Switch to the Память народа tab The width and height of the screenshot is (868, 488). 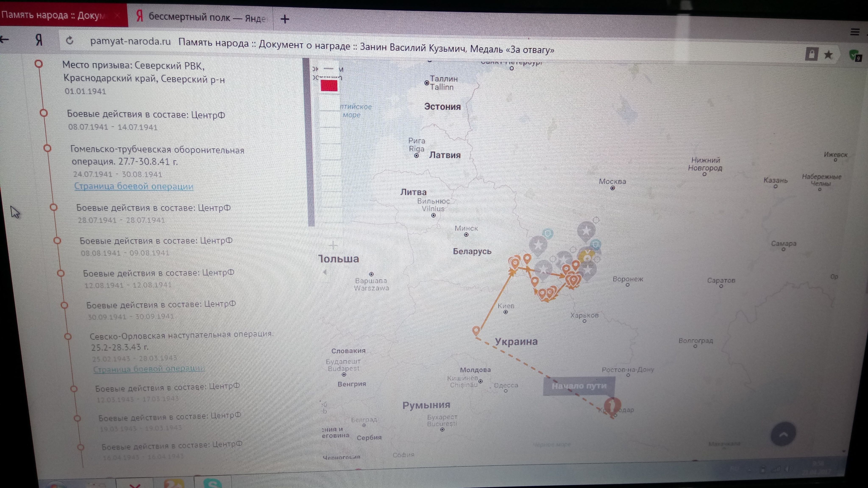pyautogui.click(x=54, y=15)
